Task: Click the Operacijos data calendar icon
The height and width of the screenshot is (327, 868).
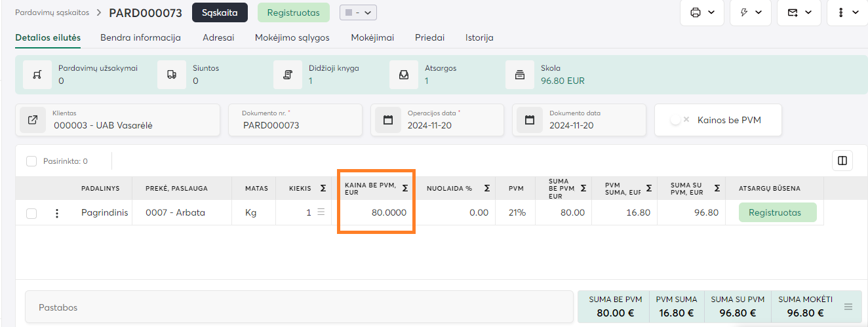Action: (x=388, y=120)
